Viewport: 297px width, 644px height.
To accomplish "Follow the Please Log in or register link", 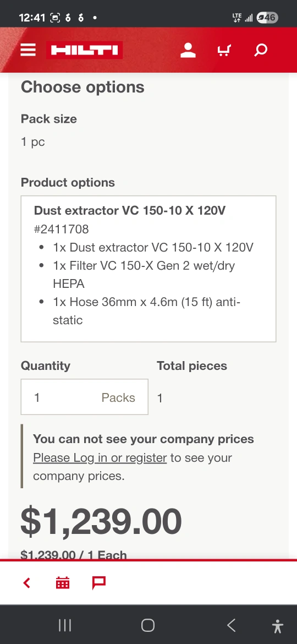I will 100,457.
